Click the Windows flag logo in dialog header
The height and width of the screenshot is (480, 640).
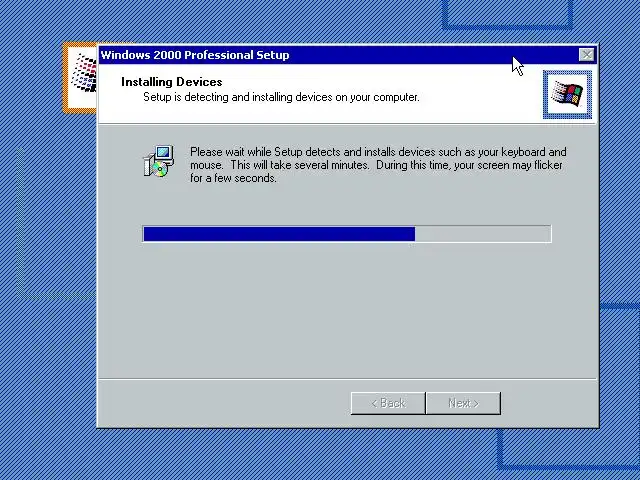567,95
